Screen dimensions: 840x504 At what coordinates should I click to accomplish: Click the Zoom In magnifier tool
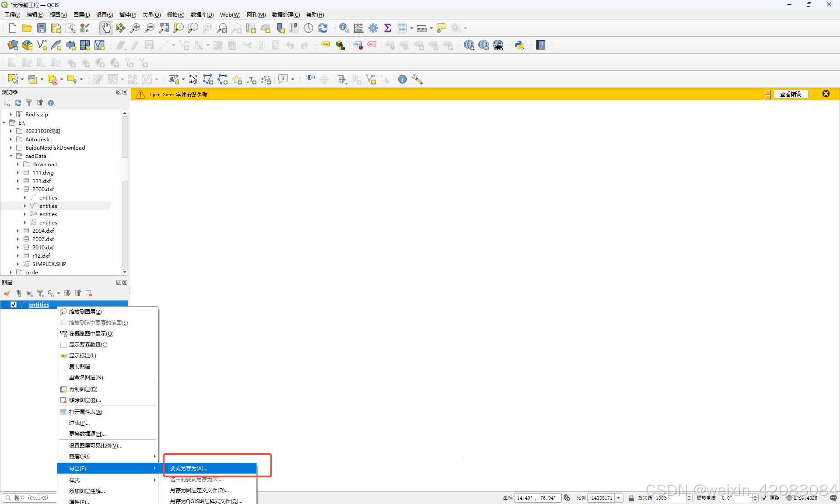pos(135,28)
